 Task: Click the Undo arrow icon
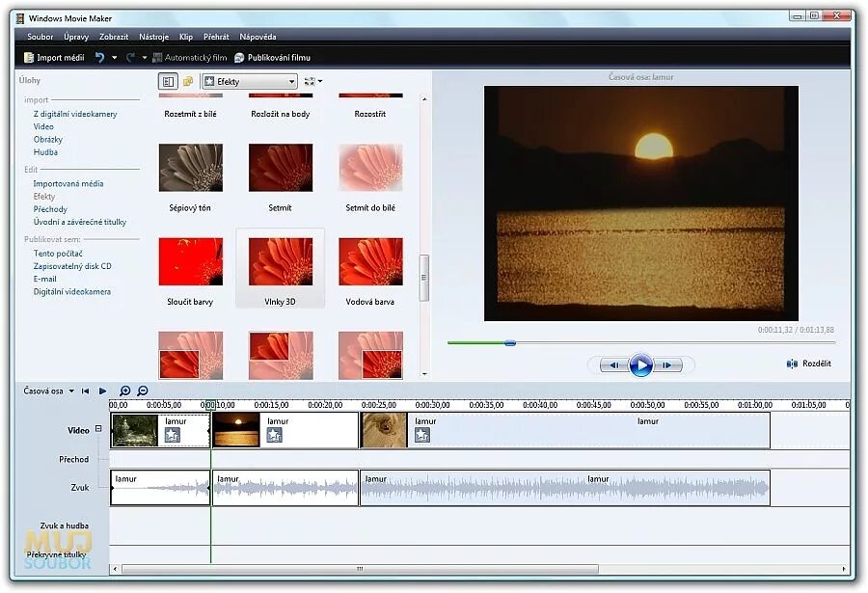pos(99,57)
